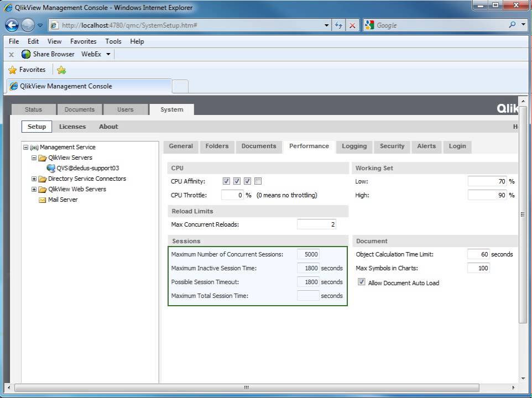Open the View menu
The height and width of the screenshot is (398, 532).
pos(54,41)
